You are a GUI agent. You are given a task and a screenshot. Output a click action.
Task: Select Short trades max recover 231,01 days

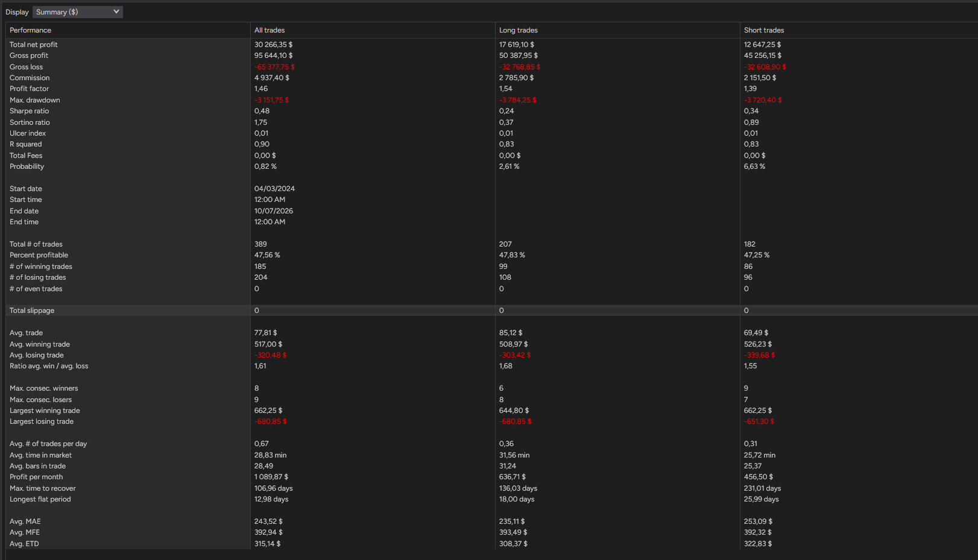pyautogui.click(x=763, y=488)
